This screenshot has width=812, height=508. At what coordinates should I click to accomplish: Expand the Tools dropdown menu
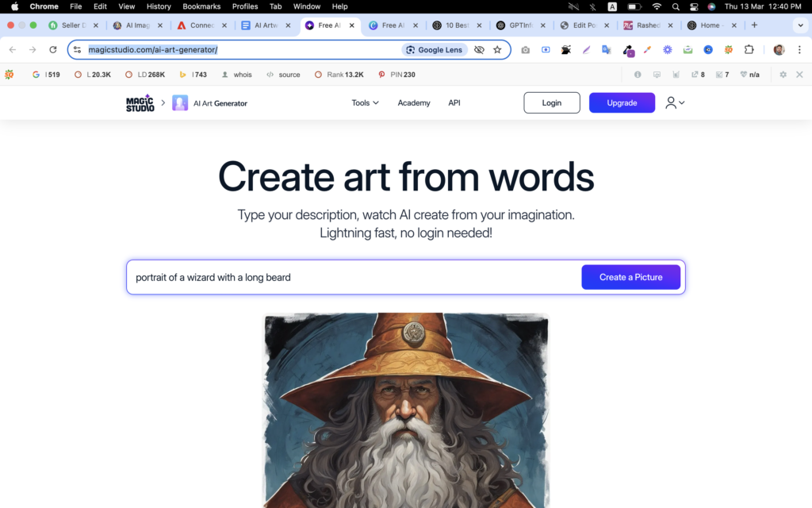(365, 102)
